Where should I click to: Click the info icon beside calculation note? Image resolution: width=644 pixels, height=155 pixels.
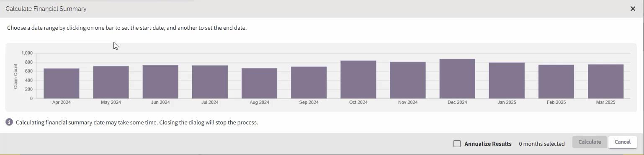[x=9, y=122]
